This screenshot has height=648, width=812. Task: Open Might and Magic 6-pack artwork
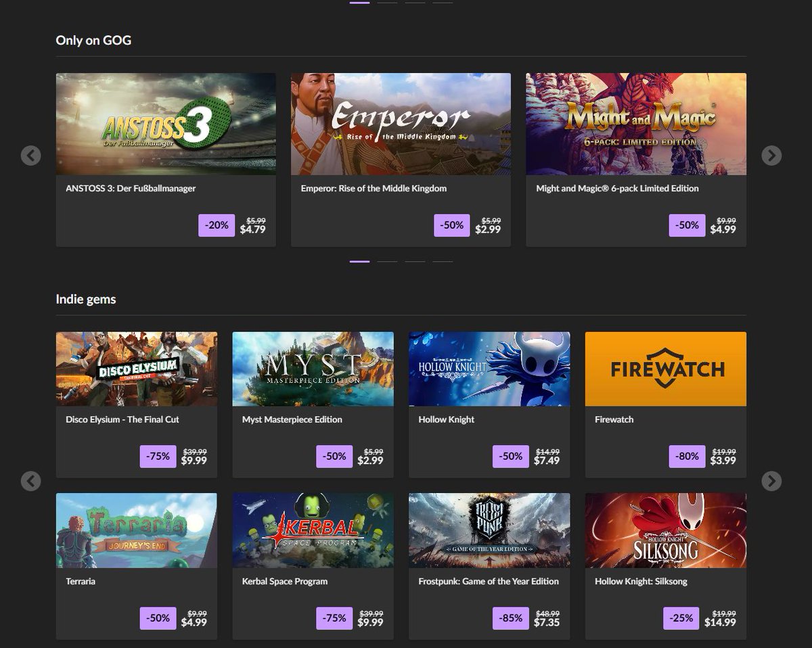click(636, 124)
